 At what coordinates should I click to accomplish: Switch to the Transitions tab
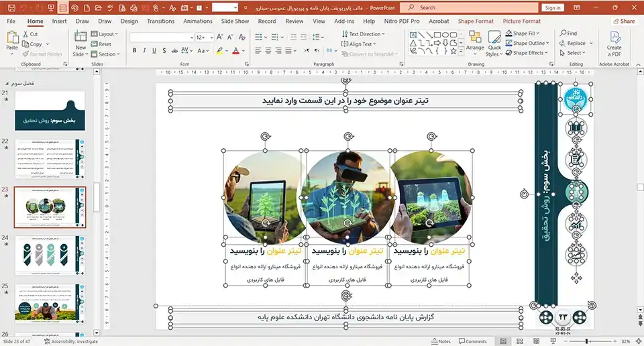pos(160,21)
